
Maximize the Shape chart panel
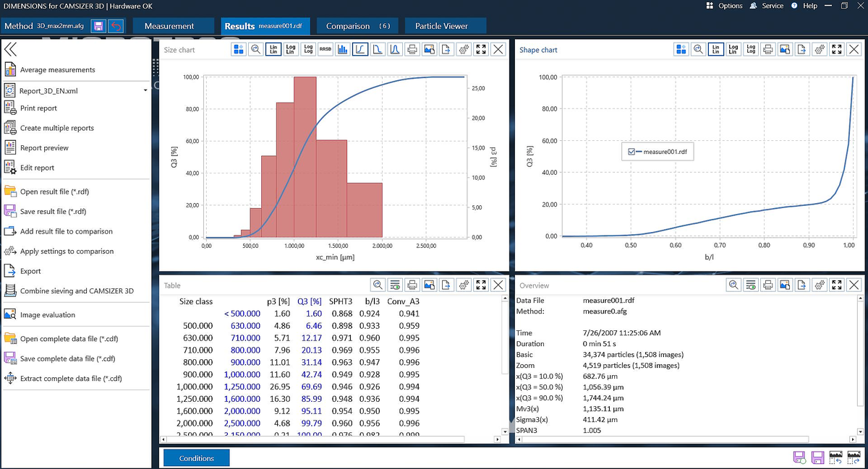point(837,50)
